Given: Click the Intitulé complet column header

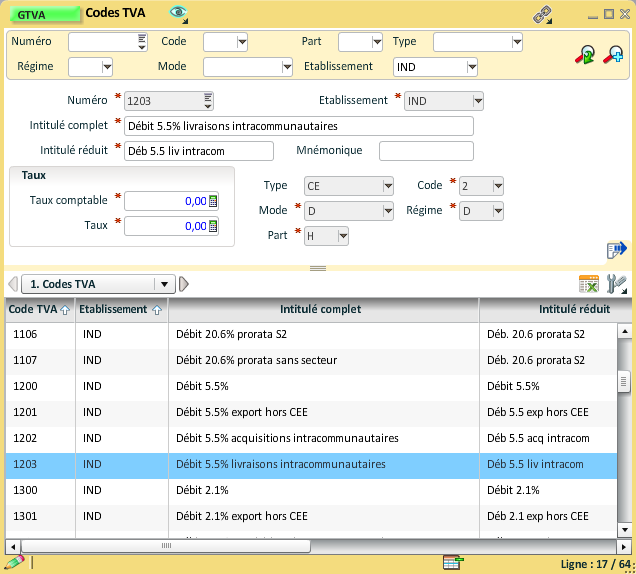Looking at the screenshot, I should click(x=320, y=310).
